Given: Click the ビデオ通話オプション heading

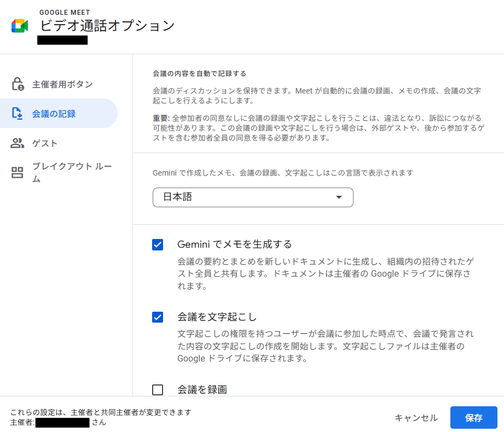Looking at the screenshot, I should 107,26.
